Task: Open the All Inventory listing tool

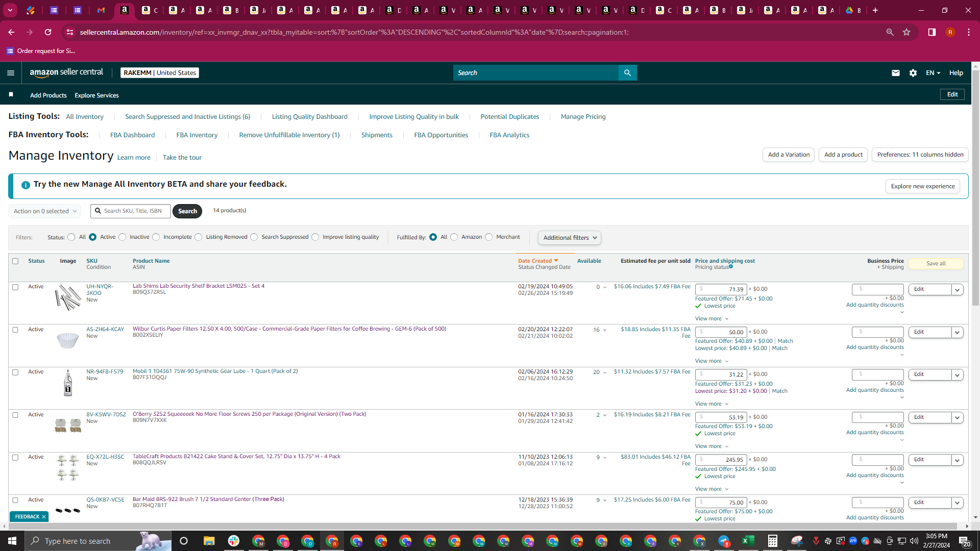Action: tap(85, 117)
